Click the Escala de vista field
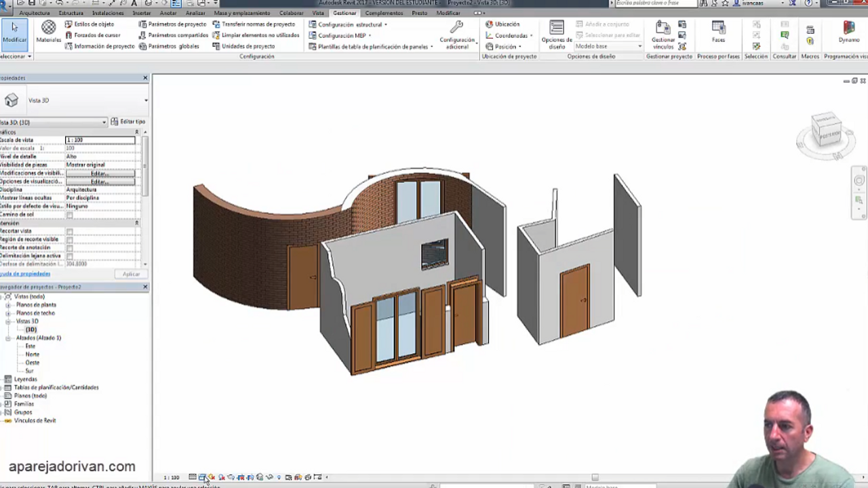The height and width of the screenshot is (488, 868). click(x=100, y=140)
